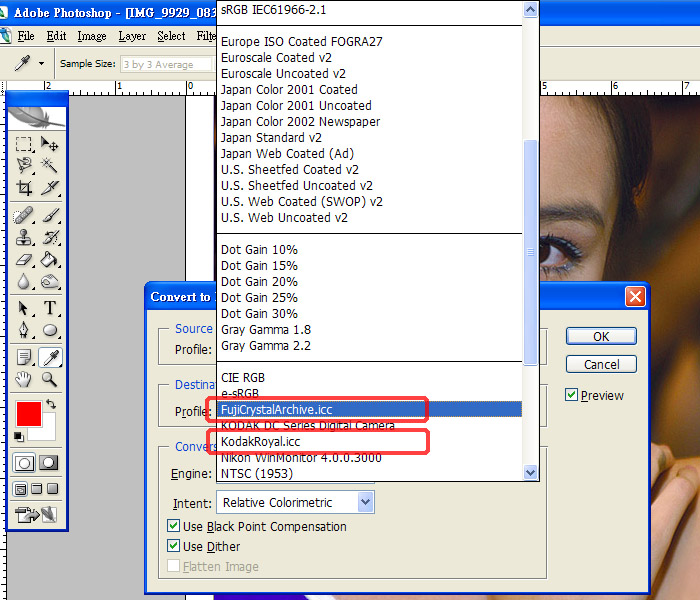Open the Image menu
700x600 pixels.
pos(91,36)
